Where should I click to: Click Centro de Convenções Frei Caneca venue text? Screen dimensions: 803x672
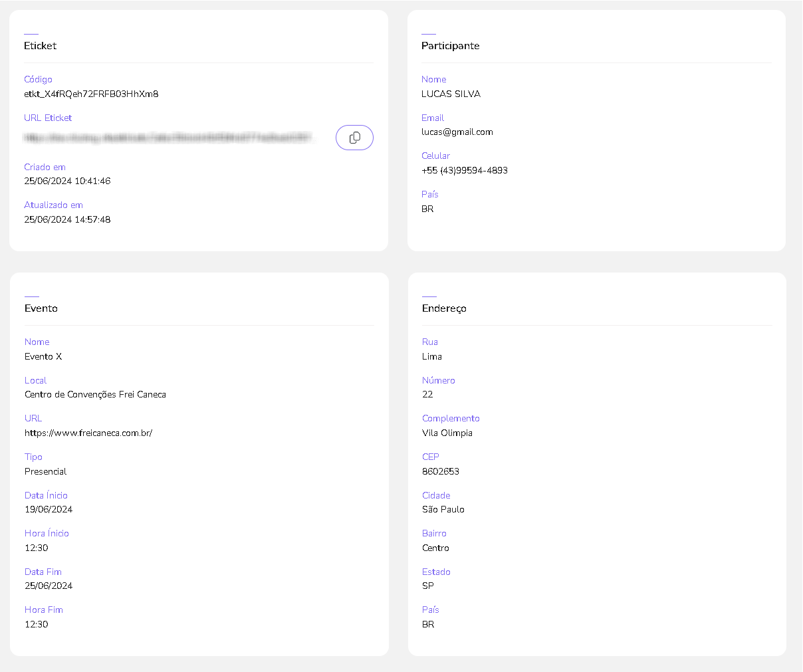[95, 394]
